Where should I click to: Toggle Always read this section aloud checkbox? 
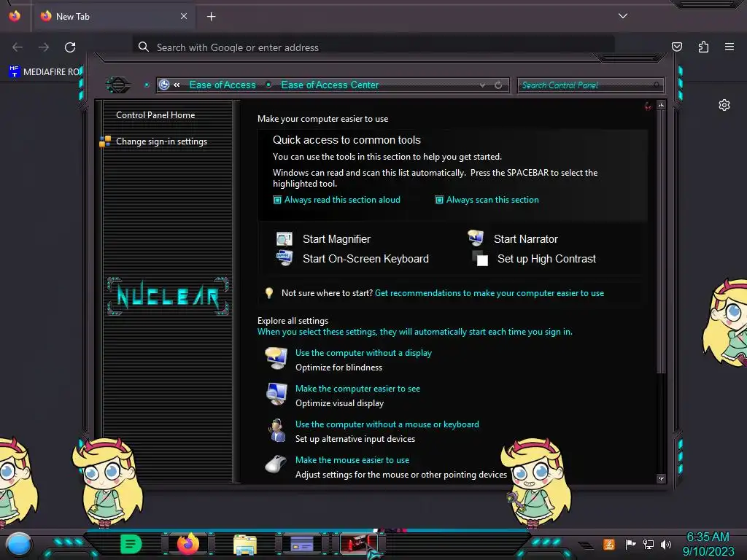tap(277, 200)
